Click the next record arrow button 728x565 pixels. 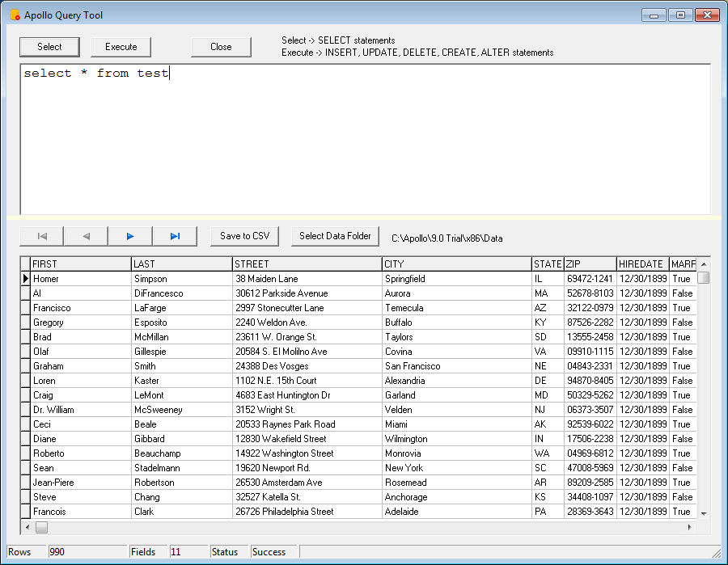coord(130,236)
